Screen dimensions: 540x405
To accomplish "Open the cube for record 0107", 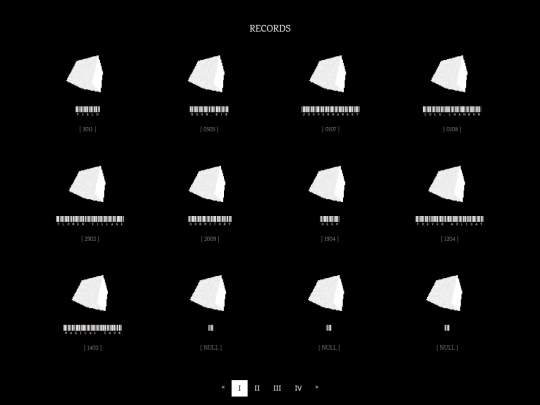I will [x=328, y=74].
